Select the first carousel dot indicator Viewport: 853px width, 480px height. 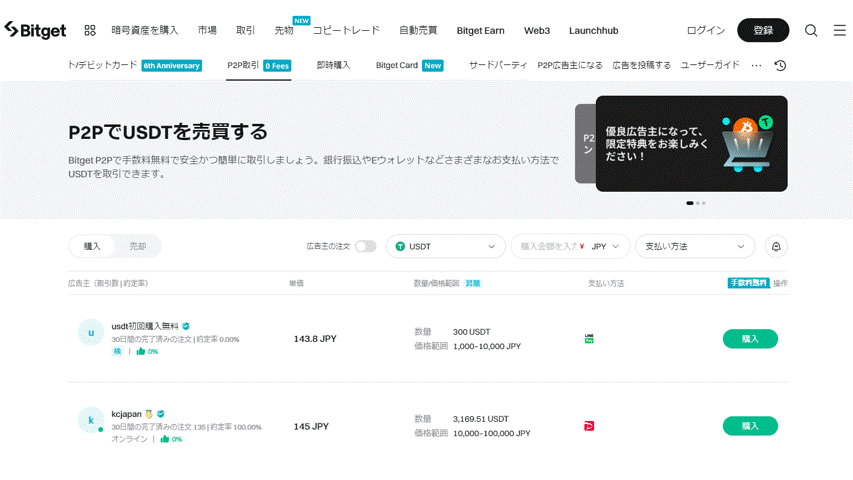[x=690, y=203]
